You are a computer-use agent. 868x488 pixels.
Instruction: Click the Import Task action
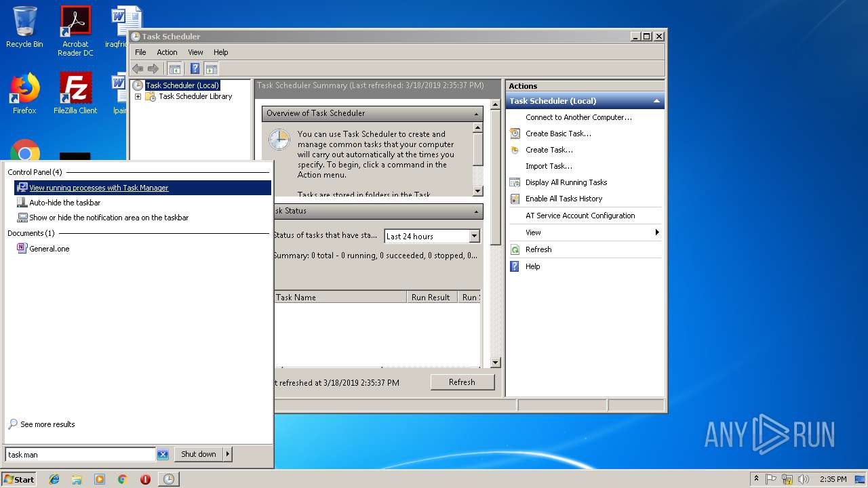pos(549,166)
